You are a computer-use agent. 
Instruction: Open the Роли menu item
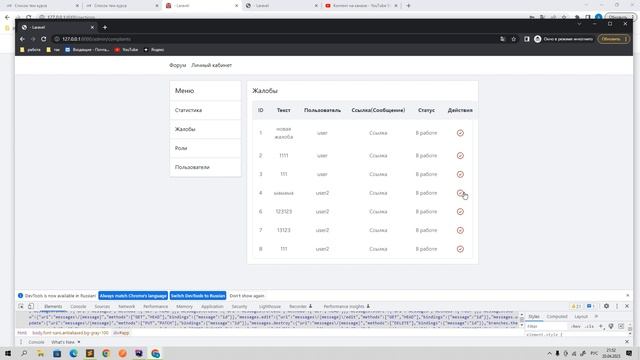tap(205, 148)
